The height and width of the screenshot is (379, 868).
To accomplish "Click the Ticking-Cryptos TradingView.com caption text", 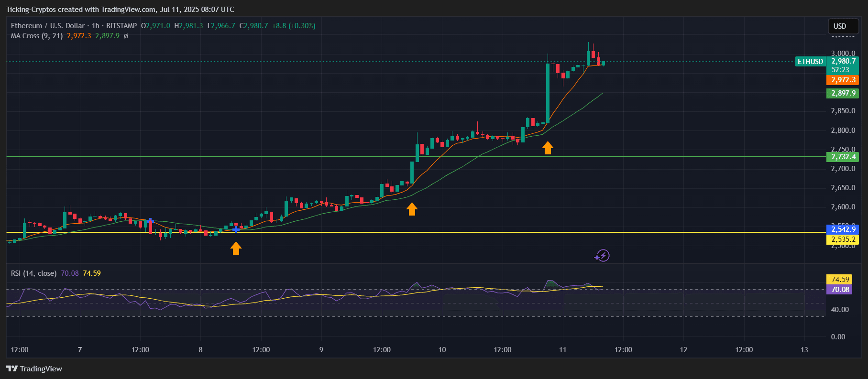I will coord(120,10).
